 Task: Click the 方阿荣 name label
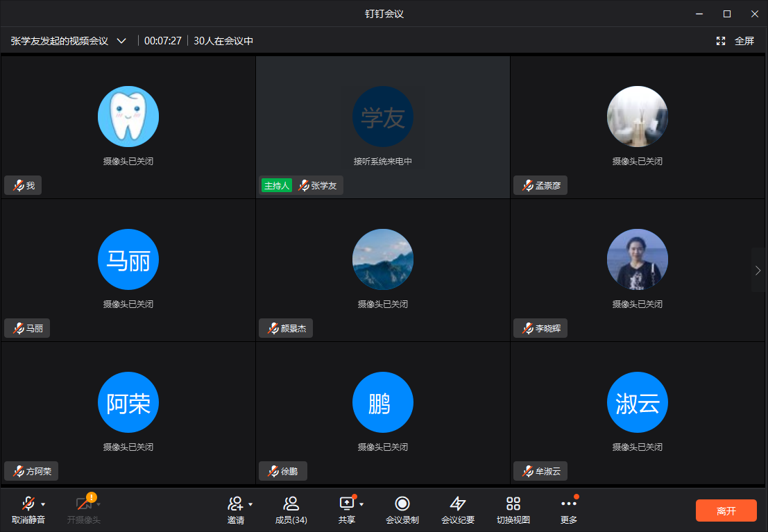39,472
